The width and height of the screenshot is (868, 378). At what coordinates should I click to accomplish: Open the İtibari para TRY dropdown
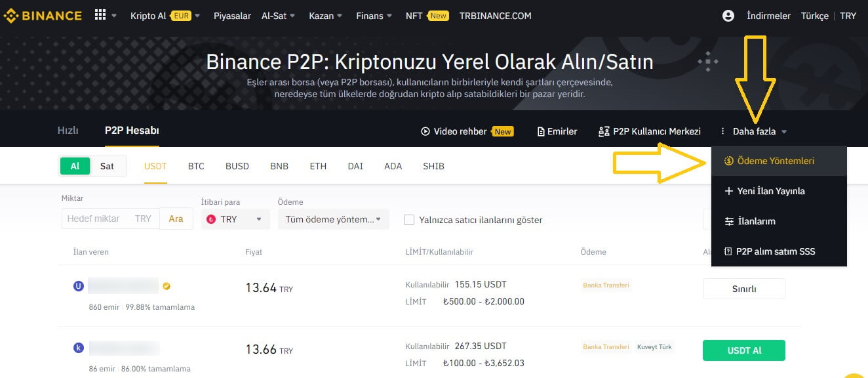click(235, 219)
